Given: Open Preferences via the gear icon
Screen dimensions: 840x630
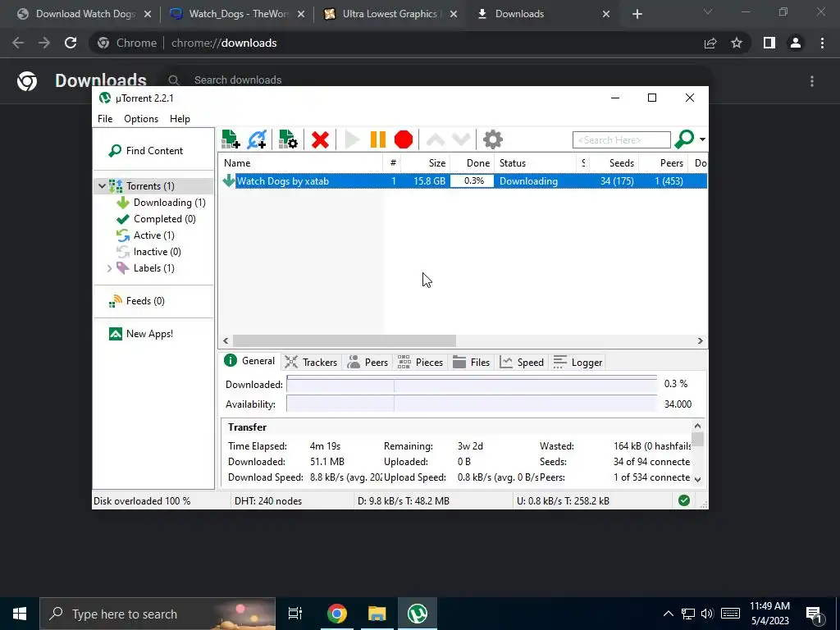Looking at the screenshot, I should pyautogui.click(x=492, y=139).
